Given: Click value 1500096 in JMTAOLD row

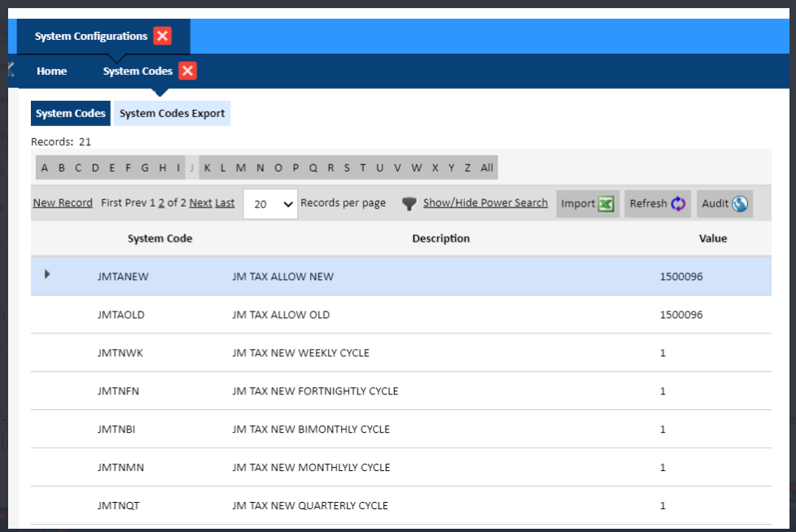Looking at the screenshot, I should [x=681, y=315].
